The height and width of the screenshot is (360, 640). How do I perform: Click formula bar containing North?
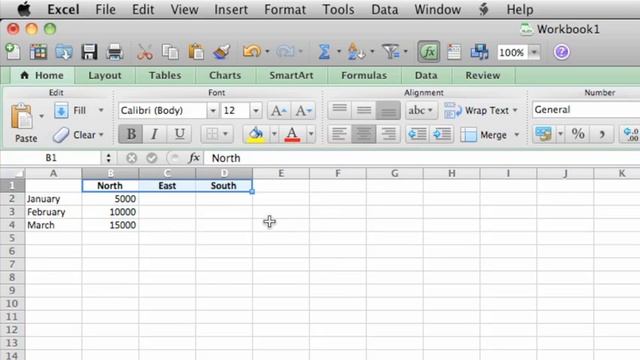click(x=422, y=158)
